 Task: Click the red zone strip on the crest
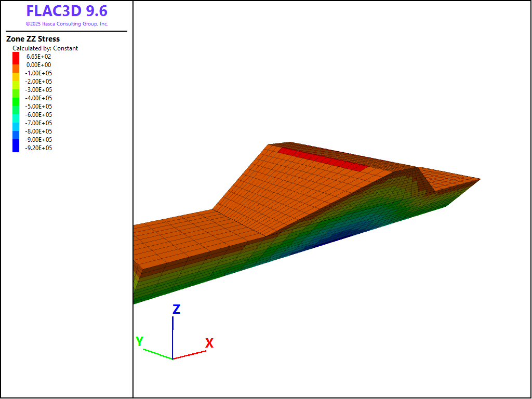(323, 158)
